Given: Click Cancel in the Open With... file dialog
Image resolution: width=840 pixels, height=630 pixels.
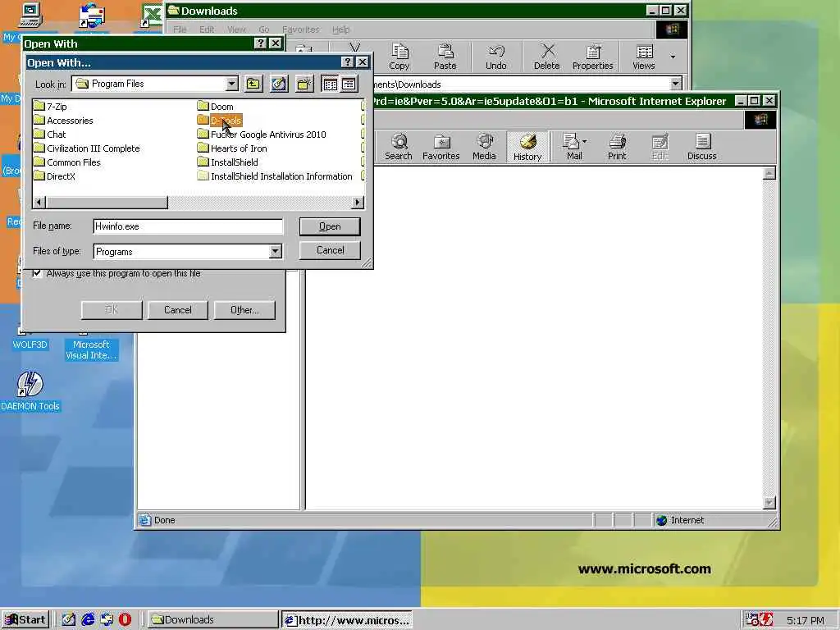Looking at the screenshot, I should (x=330, y=250).
